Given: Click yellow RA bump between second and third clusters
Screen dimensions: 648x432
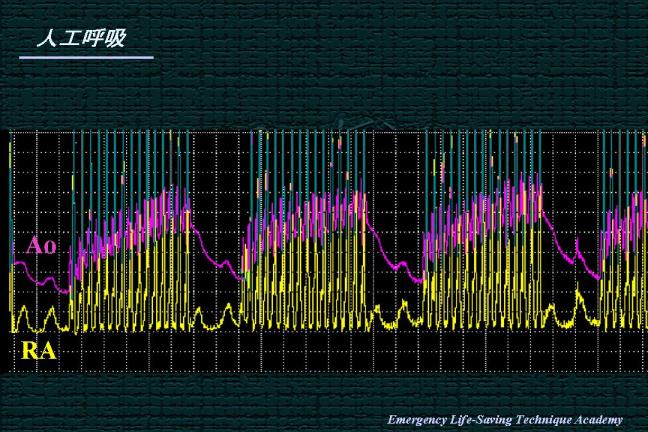Looking at the screenshot, I should (x=403, y=312).
